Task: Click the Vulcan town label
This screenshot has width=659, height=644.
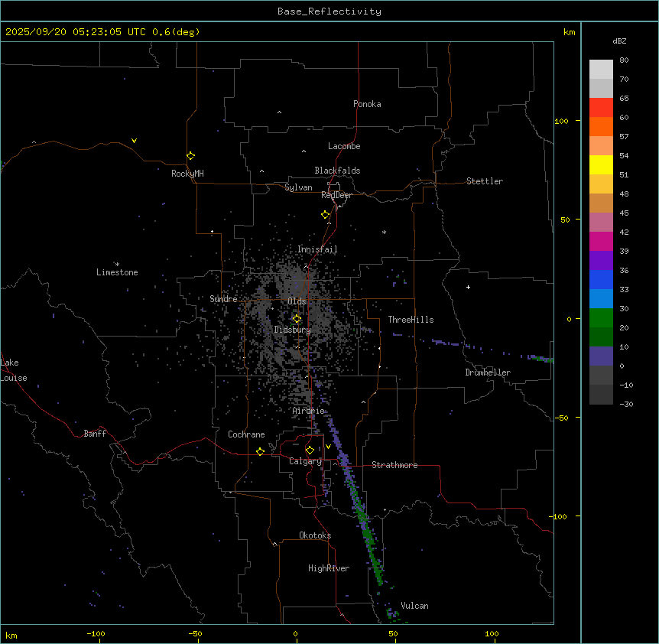Action: point(414,606)
